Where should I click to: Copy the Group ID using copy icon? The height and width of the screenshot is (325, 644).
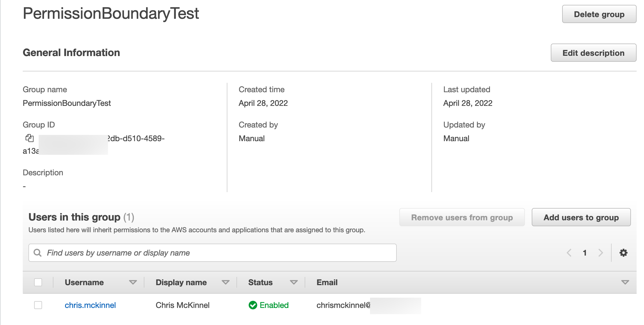pyautogui.click(x=30, y=138)
